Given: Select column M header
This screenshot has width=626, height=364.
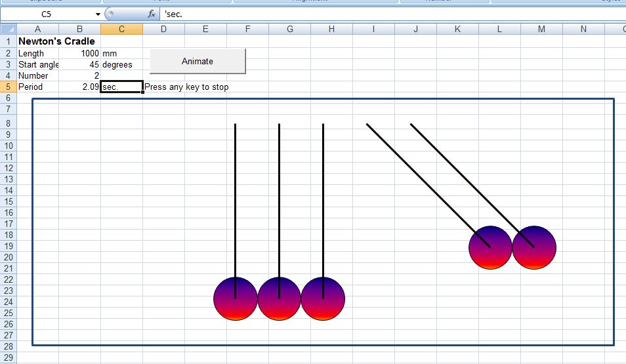Looking at the screenshot, I should click(x=541, y=29).
